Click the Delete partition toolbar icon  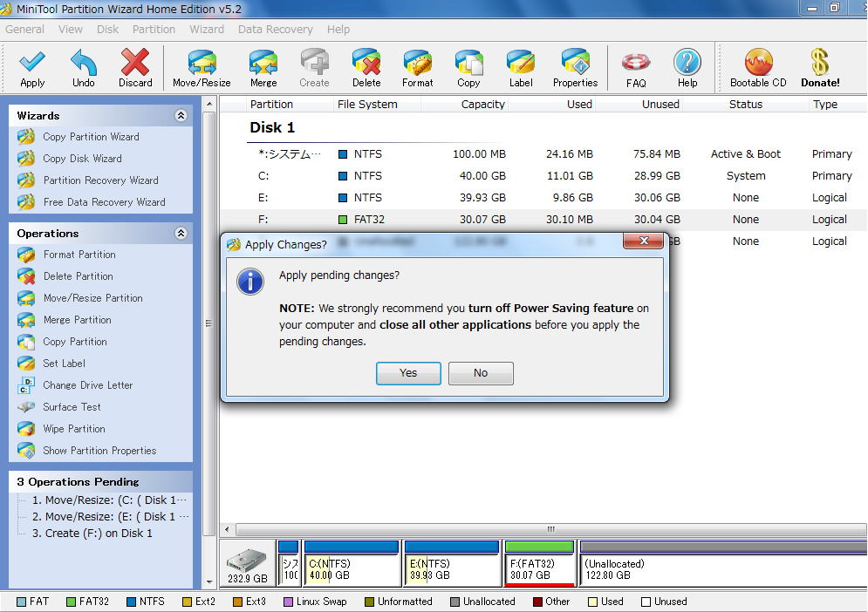coord(366,62)
